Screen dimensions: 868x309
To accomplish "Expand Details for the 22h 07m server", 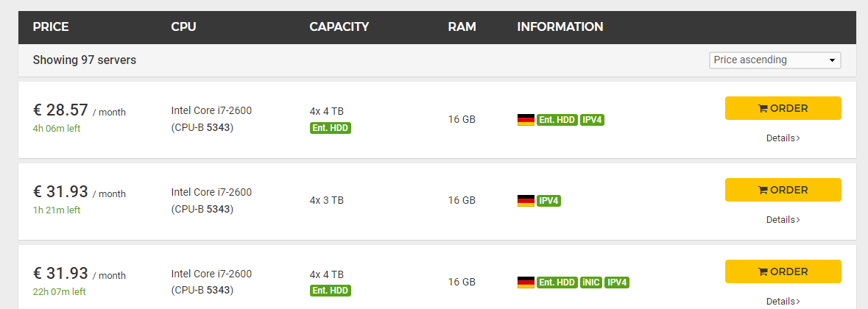I will pyautogui.click(x=783, y=301).
